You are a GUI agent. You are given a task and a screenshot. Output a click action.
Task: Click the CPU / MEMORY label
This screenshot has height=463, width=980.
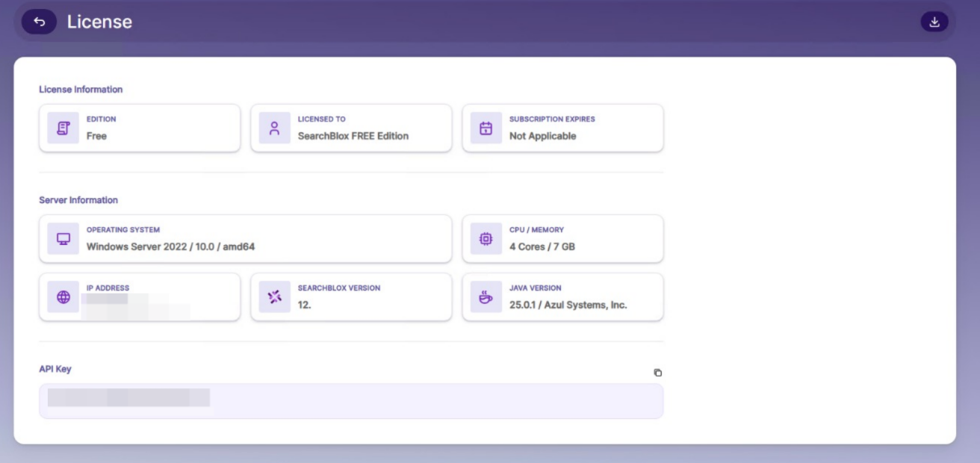pyautogui.click(x=536, y=230)
